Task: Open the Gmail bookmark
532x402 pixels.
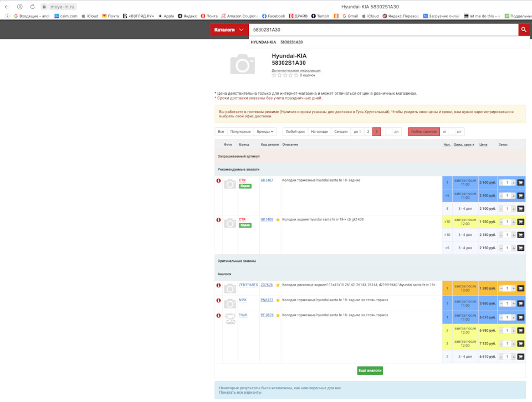Action: pos(350,16)
